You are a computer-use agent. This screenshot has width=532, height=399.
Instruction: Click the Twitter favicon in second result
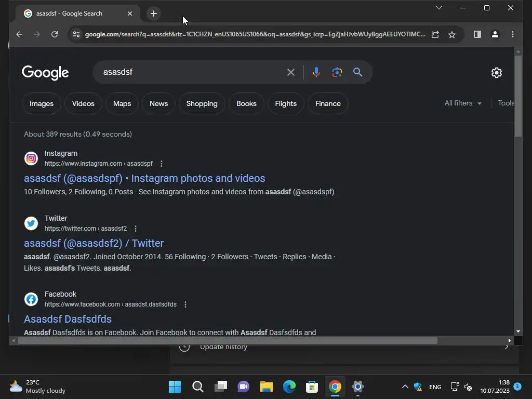tap(31, 223)
